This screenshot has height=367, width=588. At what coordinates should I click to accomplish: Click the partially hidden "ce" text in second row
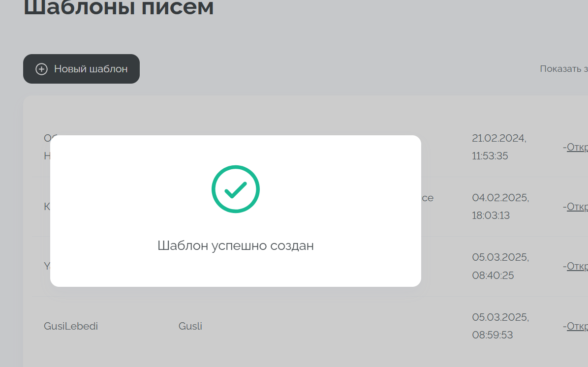tap(428, 198)
